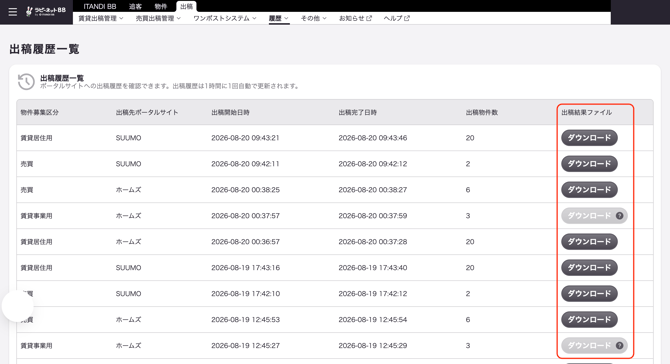This screenshot has height=364, width=670.
Task: Click the floating white circle button
Action: [18, 306]
